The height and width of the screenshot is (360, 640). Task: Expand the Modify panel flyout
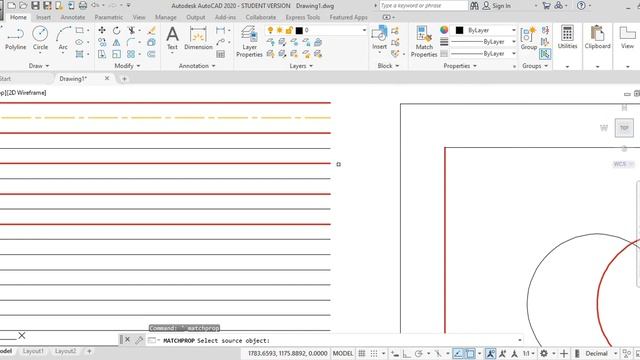127,66
